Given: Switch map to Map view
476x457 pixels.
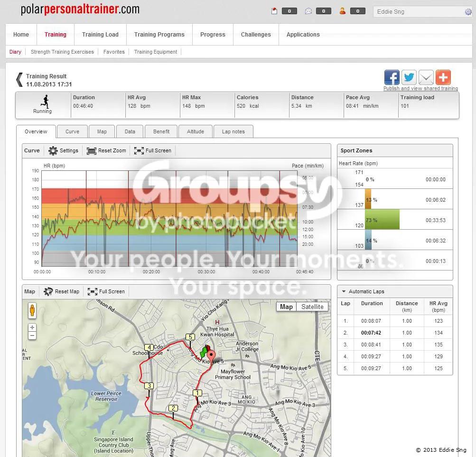Looking at the screenshot, I should click(x=286, y=307).
